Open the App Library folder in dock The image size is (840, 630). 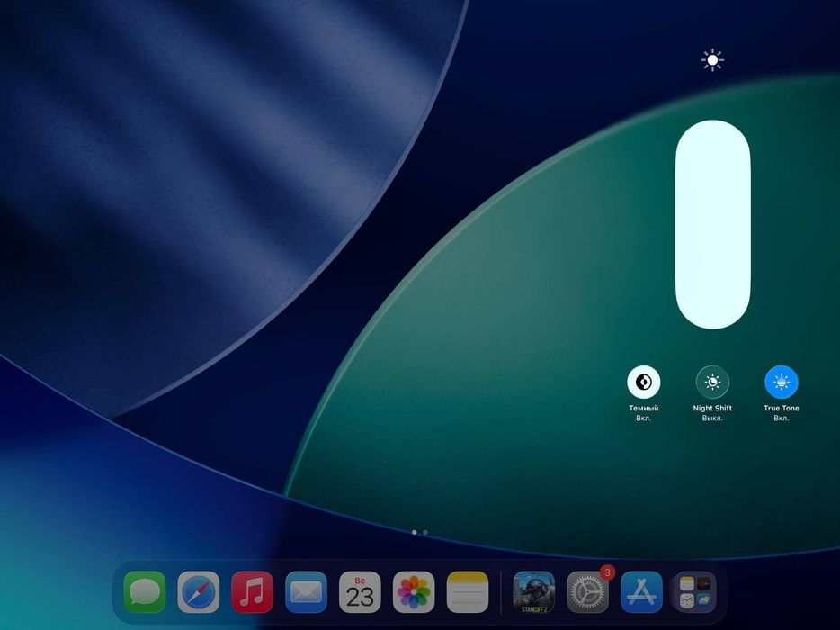point(695,592)
